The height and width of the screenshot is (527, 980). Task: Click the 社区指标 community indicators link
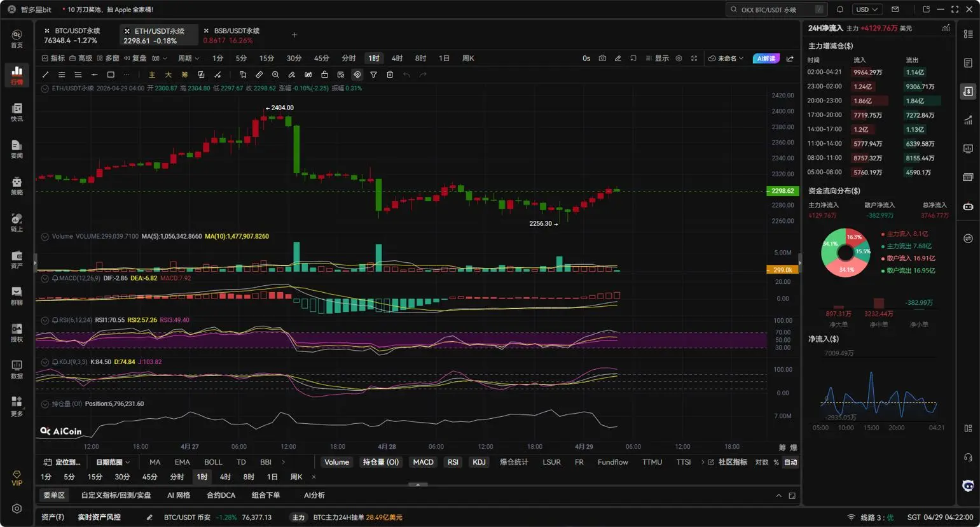tap(728, 462)
